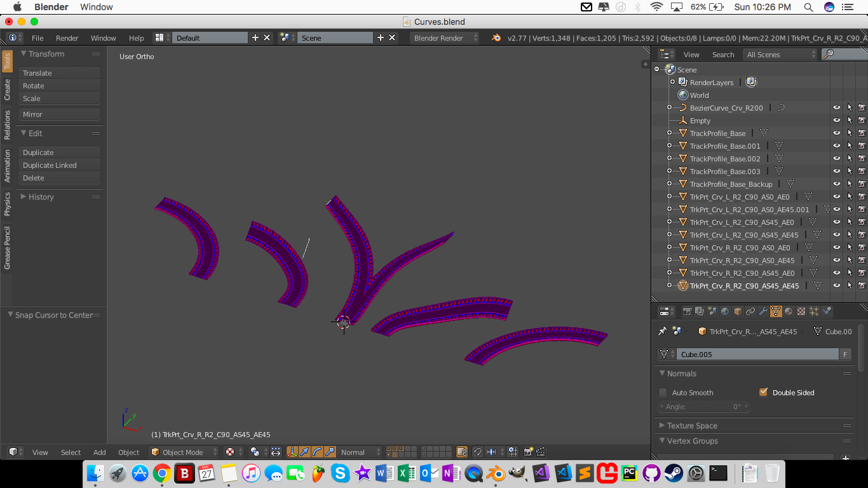The width and height of the screenshot is (868, 488).
Task: Open the Material properties tab
Action: (789, 311)
